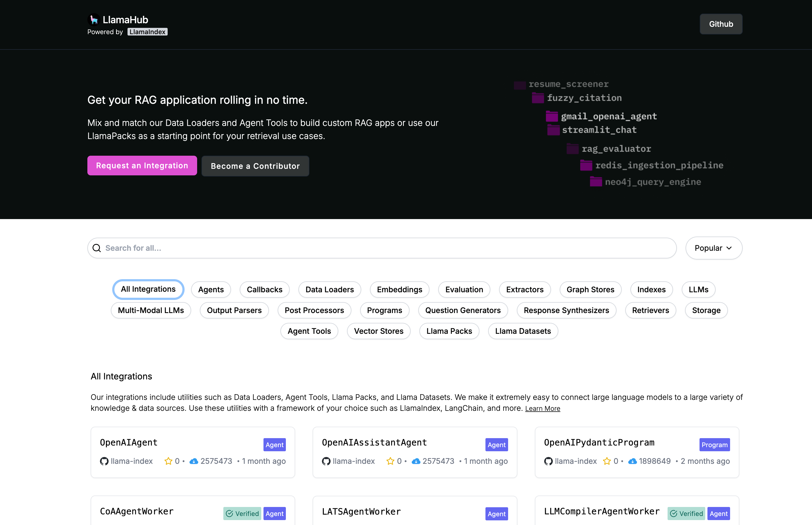This screenshot has width=812, height=525.
Task: Open the Popular sort dropdown
Action: [714, 248]
